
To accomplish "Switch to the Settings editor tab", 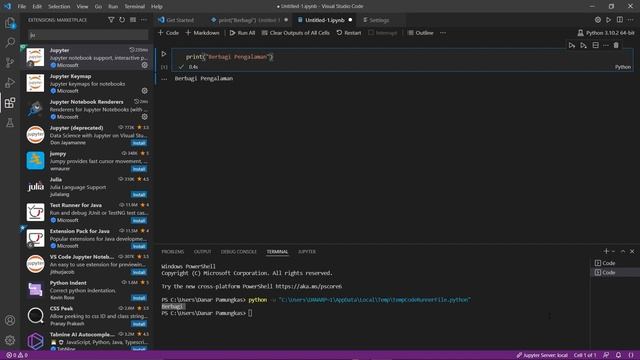I will click(379, 20).
